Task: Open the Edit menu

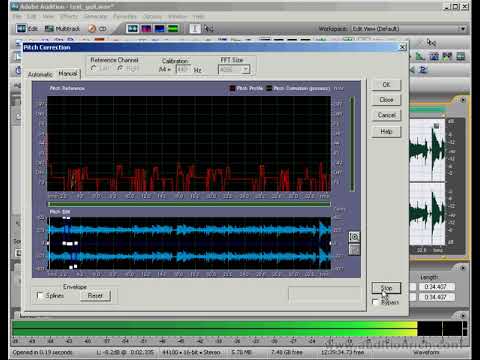Action: click(32, 16)
